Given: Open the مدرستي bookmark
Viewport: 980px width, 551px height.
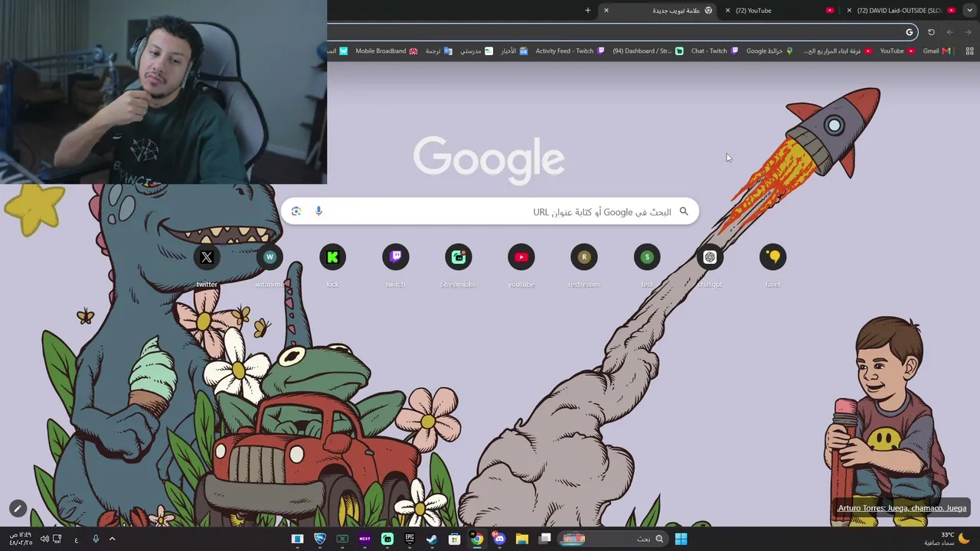Looking at the screenshot, I should [476, 51].
